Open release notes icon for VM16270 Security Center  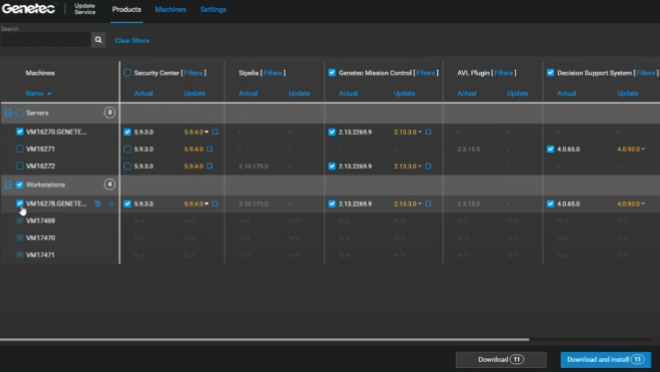pyautogui.click(x=215, y=132)
